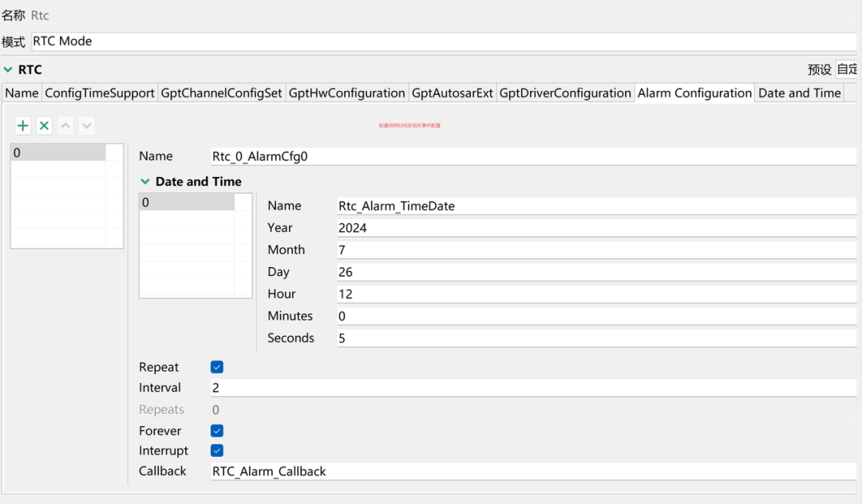862x504 pixels.
Task: Click the move up arrow icon
Action: [x=66, y=126]
